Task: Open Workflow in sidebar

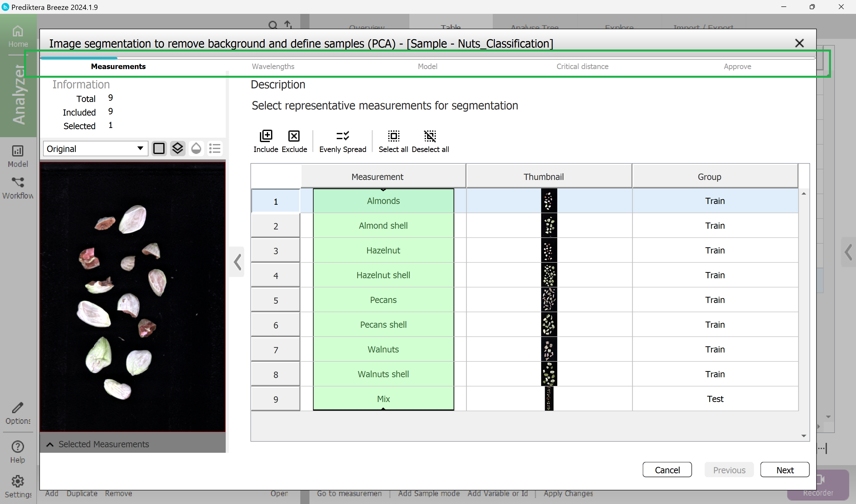Action: [x=18, y=188]
